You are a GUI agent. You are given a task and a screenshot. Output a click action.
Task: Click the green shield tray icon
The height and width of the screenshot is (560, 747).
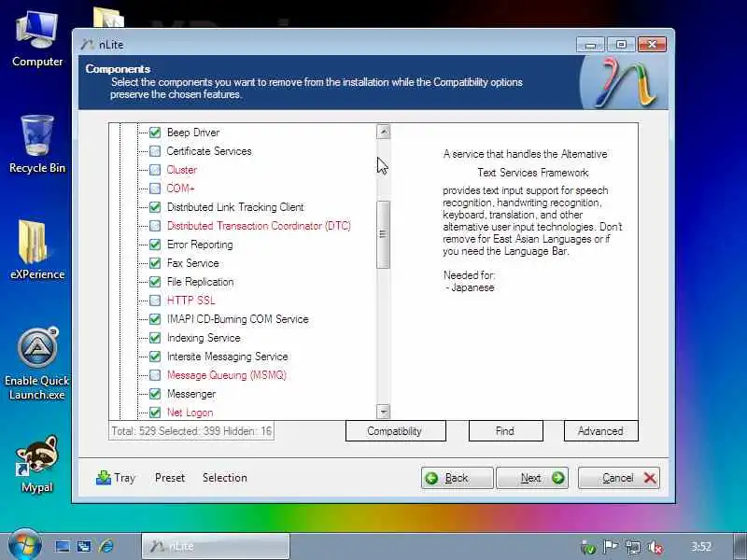588,548
